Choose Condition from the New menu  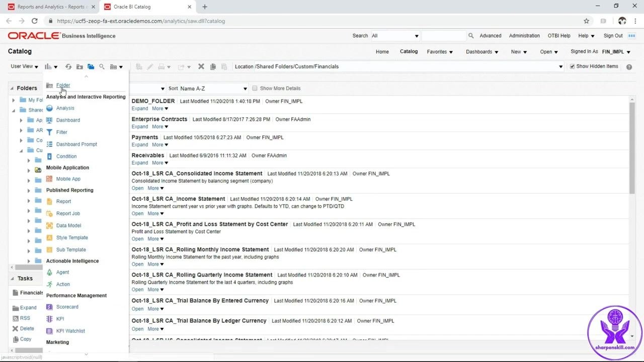pyautogui.click(x=66, y=156)
